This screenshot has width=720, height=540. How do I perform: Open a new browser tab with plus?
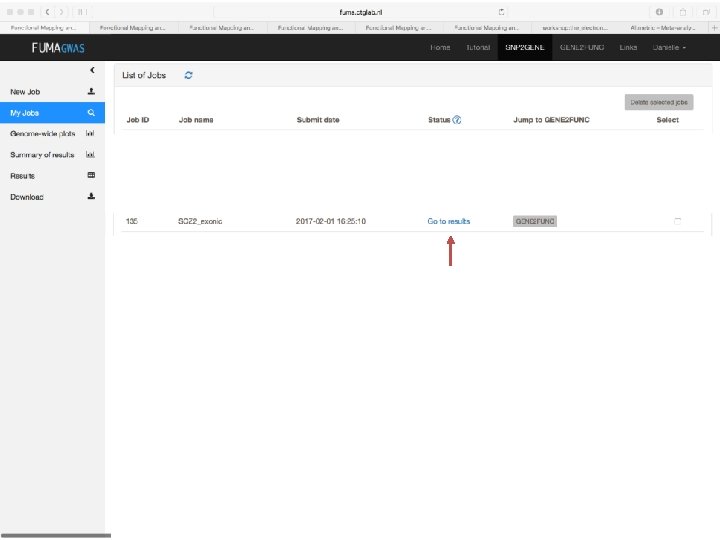click(x=714, y=28)
